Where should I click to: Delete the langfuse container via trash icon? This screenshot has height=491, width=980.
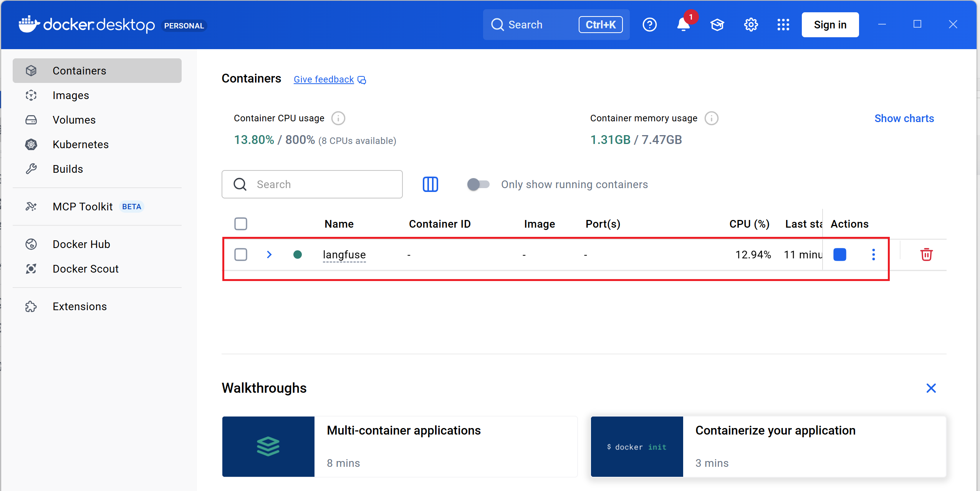[926, 255]
